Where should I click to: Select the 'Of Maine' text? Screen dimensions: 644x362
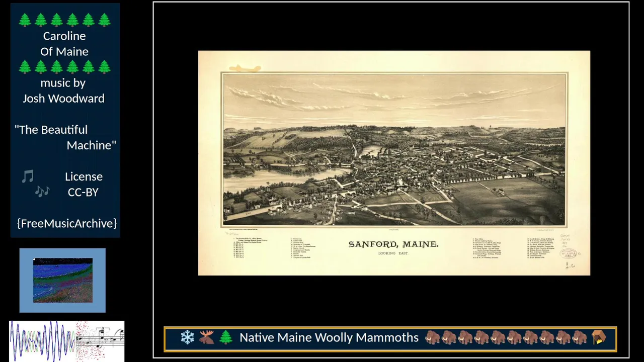pos(64,52)
